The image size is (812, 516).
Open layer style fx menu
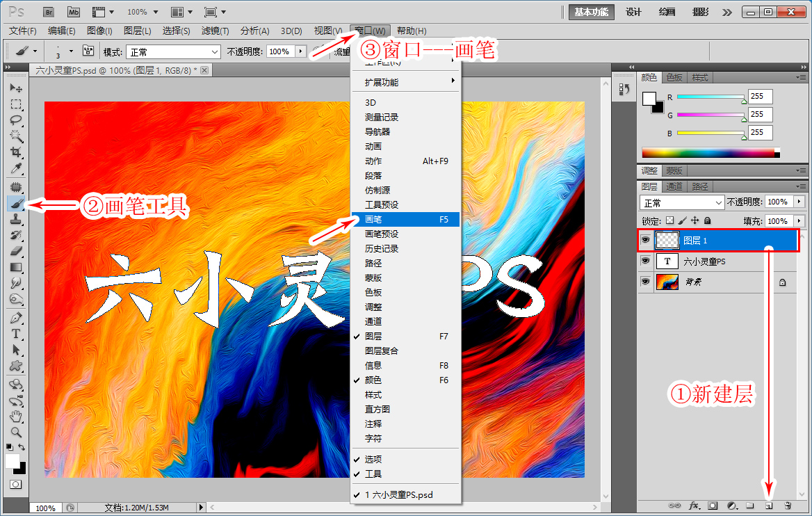pos(695,506)
